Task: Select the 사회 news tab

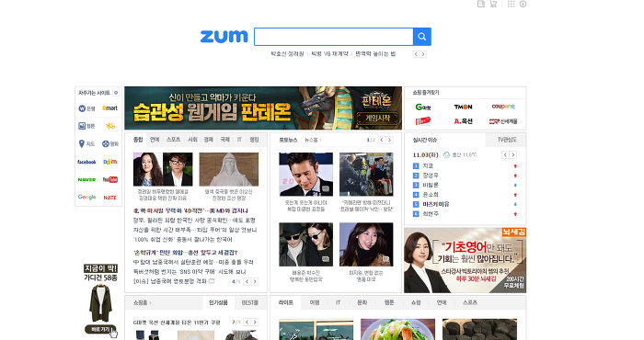Action: click(192, 140)
